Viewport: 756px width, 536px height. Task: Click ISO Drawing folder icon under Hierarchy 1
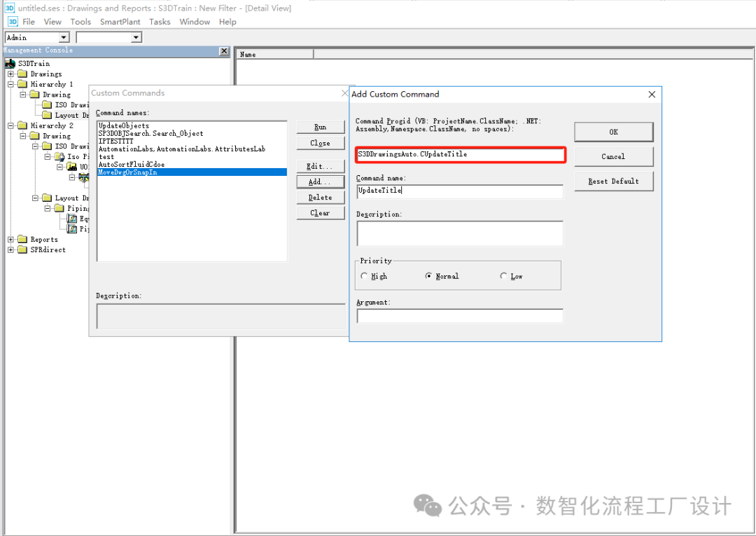coord(47,104)
